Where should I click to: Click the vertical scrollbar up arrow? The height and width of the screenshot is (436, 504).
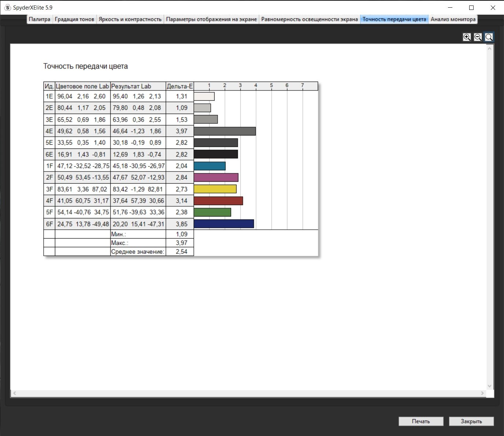(x=490, y=48)
